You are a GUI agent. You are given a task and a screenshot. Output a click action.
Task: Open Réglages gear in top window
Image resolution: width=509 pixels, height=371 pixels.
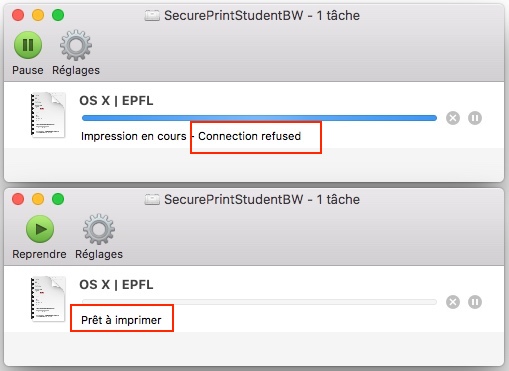point(76,45)
